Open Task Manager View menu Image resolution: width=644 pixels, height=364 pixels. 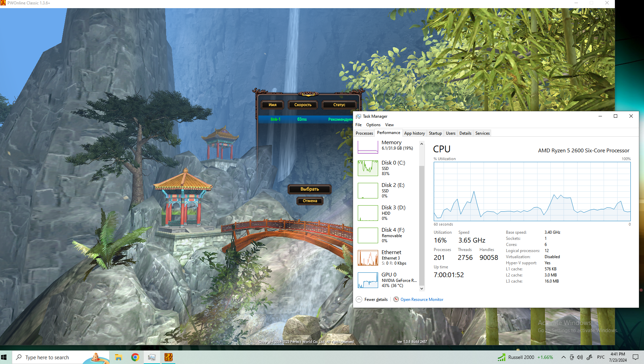coord(389,125)
